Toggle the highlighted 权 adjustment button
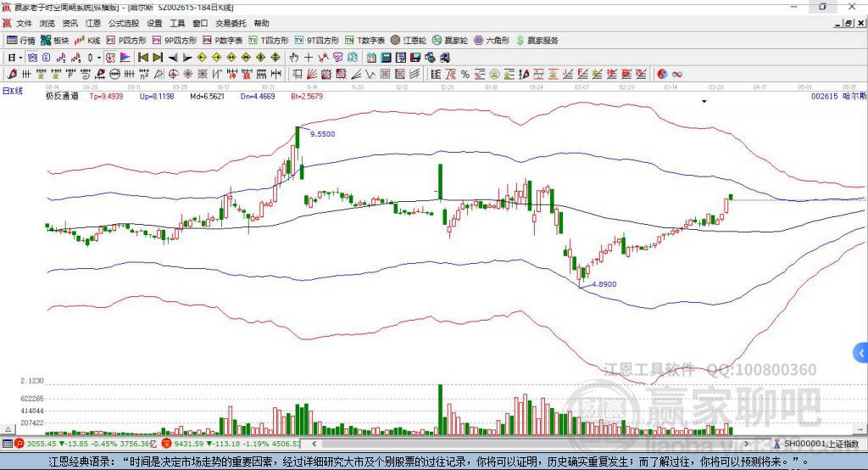Image resolution: width=868 pixels, height=470 pixels. (x=111, y=58)
